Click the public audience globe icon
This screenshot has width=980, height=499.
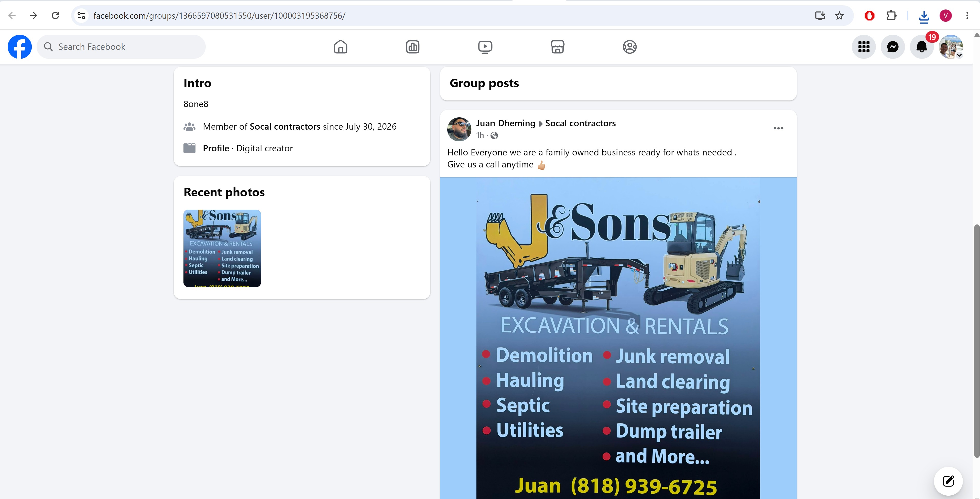coord(494,135)
